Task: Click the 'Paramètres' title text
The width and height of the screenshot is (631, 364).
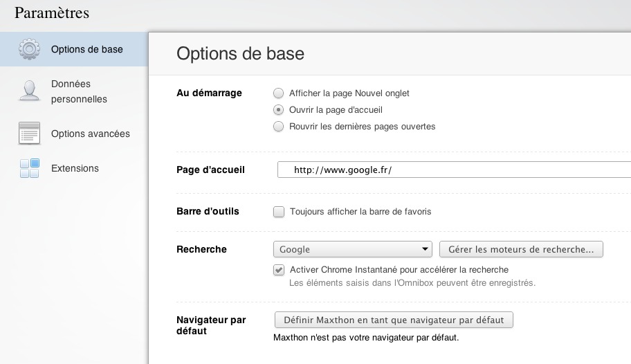Action: coord(52,13)
